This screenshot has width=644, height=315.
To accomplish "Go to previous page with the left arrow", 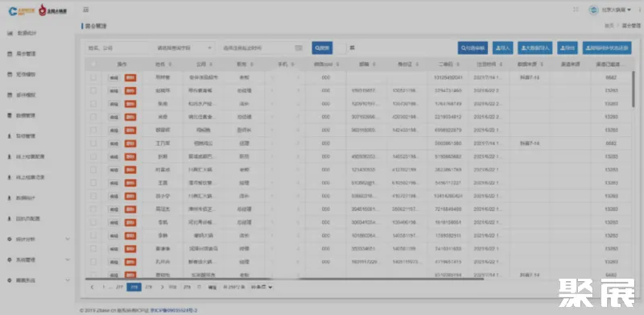I will 92,287.
